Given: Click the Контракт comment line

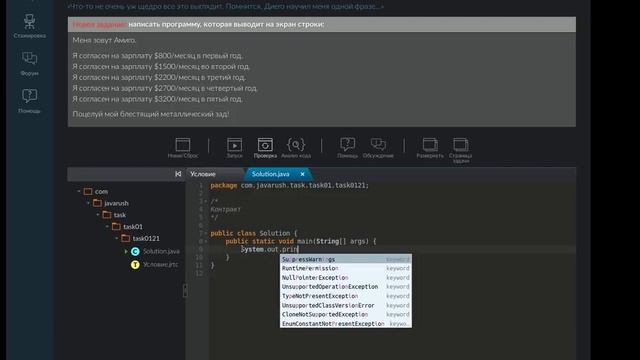Looking at the screenshot, I should tap(225, 209).
